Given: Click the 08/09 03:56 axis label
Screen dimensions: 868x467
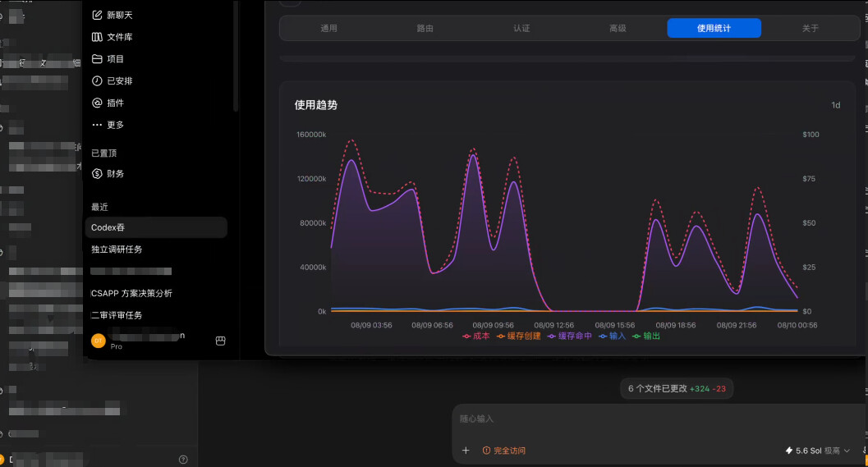Looking at the screenshot, I should tap(371, 325).
